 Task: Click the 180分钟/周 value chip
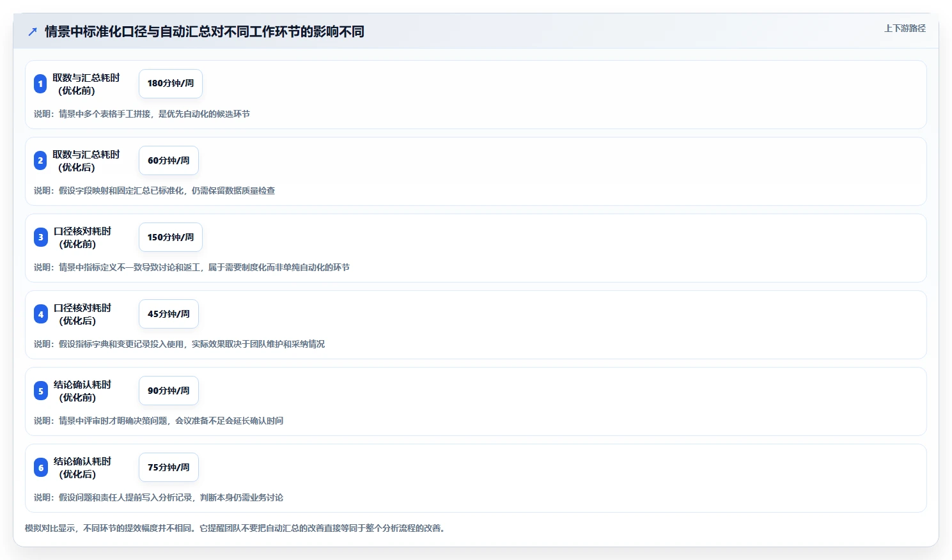pos(171,84)
